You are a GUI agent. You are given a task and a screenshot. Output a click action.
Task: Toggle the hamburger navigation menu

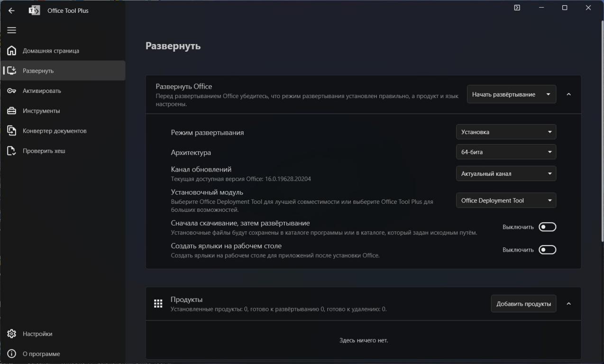[11, 30]
